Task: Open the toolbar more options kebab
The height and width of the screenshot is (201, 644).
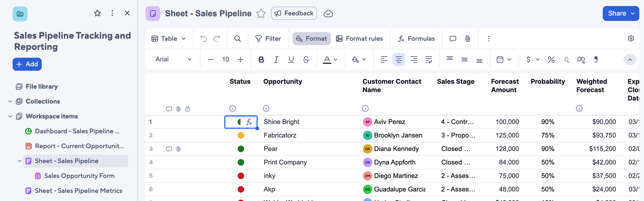Action: pyautogui.click(x=489, y=39)
